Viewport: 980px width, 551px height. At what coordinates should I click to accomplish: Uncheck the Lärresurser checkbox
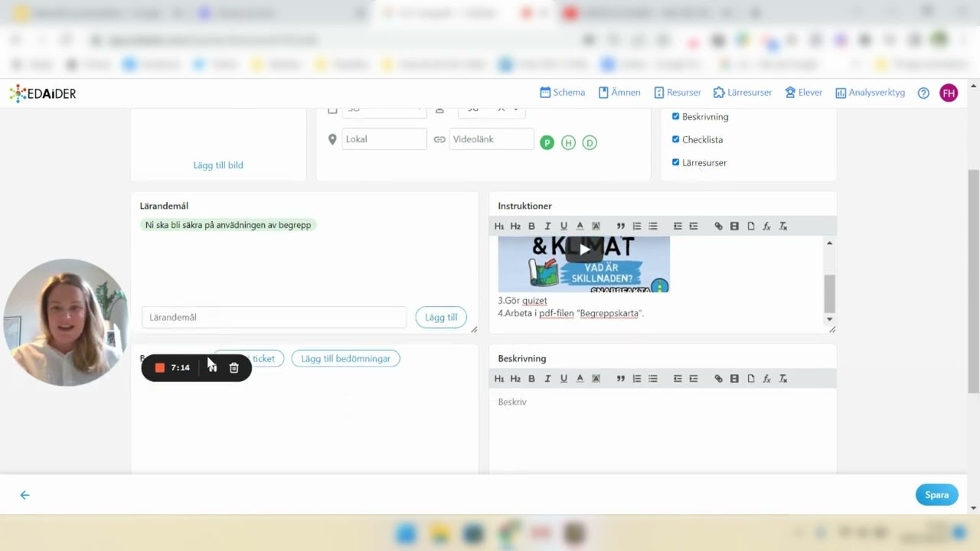point(675,162)
